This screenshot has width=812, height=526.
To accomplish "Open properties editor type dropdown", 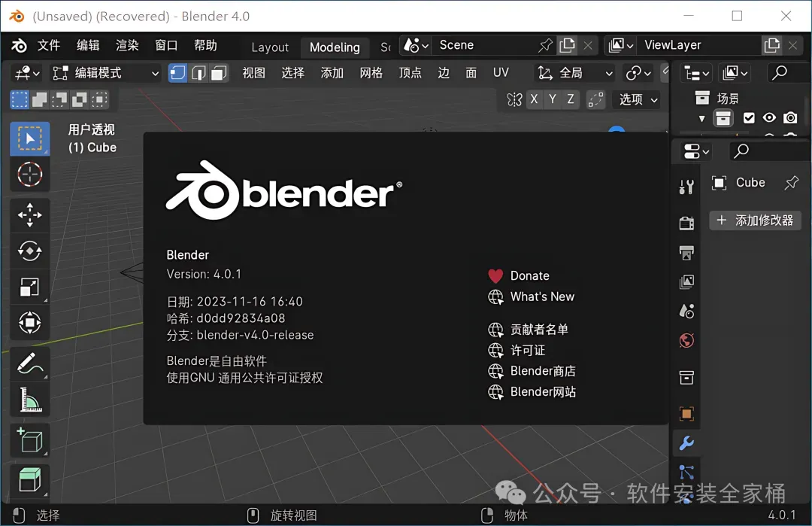I will pos(695,151).
